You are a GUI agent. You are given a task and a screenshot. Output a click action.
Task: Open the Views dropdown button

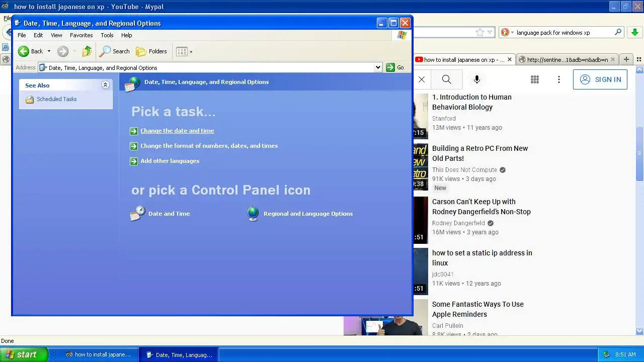tap(184, 51)
